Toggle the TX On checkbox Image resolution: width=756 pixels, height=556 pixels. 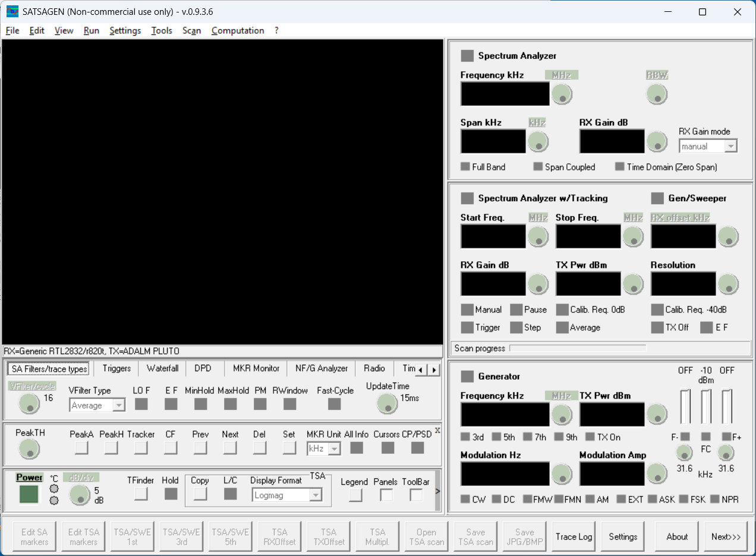pyautogui.click(x=590, y=437)
